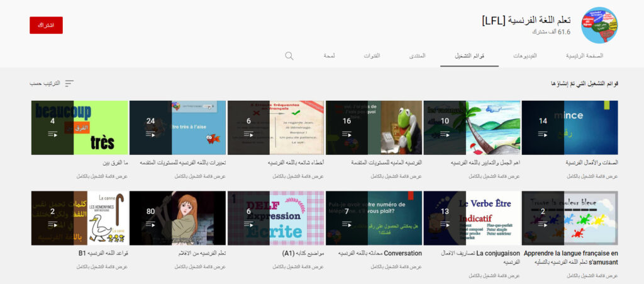Screen dimensions: 644x284
Task: Switch to the 'المنتدى' tab
Action: (417, 56)
